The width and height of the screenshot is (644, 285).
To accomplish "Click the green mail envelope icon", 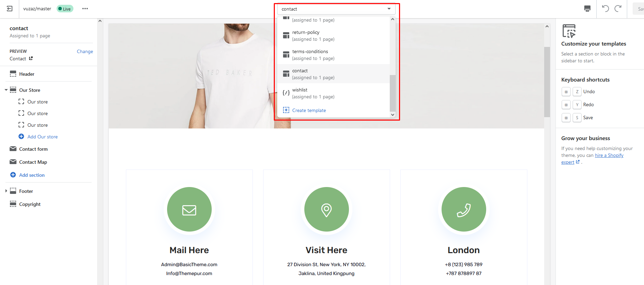I will [x=189, y=209].
